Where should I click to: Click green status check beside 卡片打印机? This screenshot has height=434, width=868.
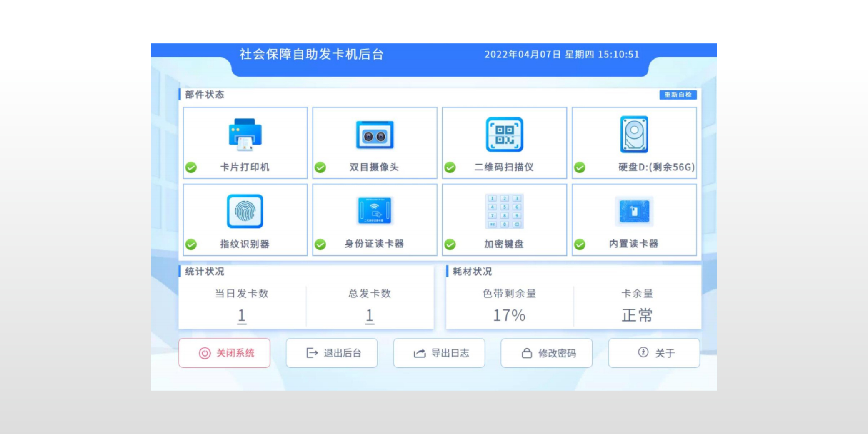(x=191, y=167)
